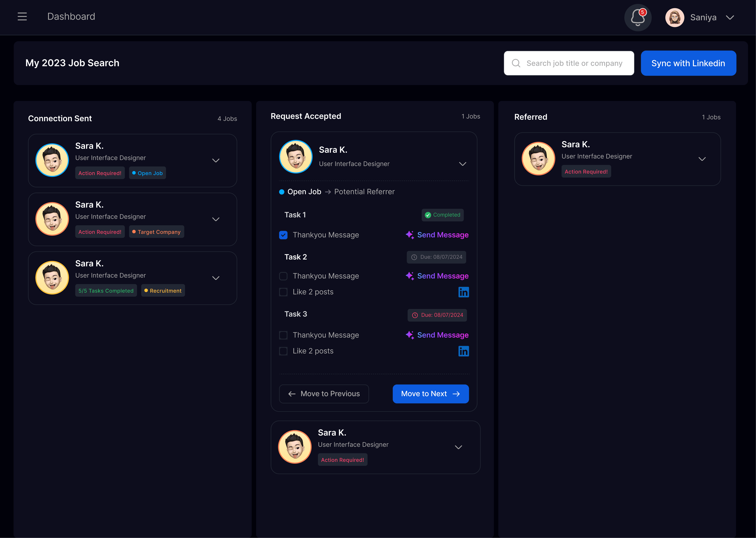Expand the Open Job Sara K. card
756x538 pixels.
pos(216,161)
